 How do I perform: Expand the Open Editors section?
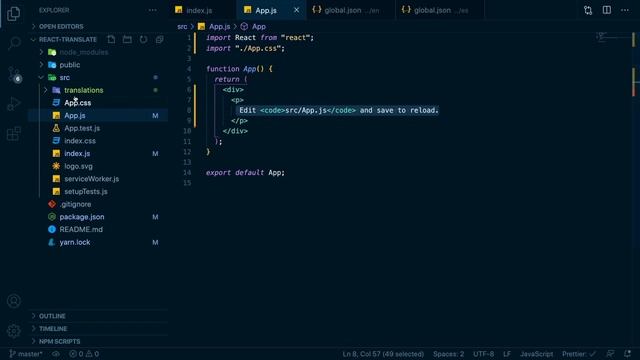[x=98, y=27]
